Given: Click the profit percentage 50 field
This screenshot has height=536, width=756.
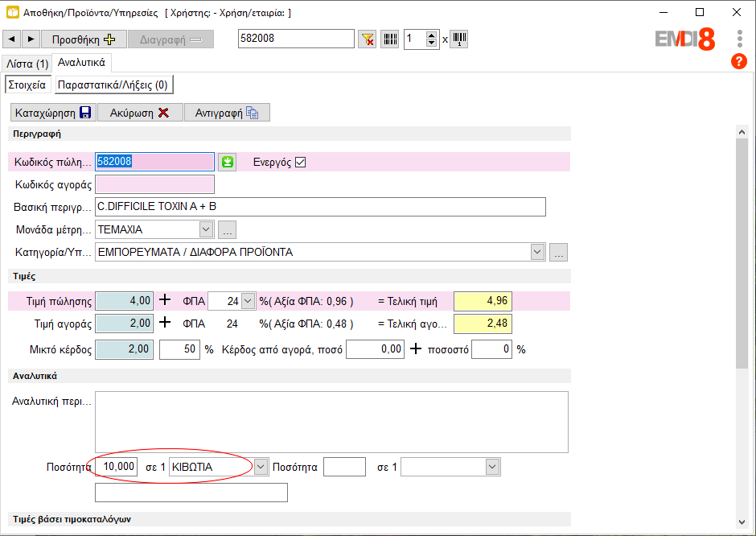Looking at the screenshot, I should (179, 349).
